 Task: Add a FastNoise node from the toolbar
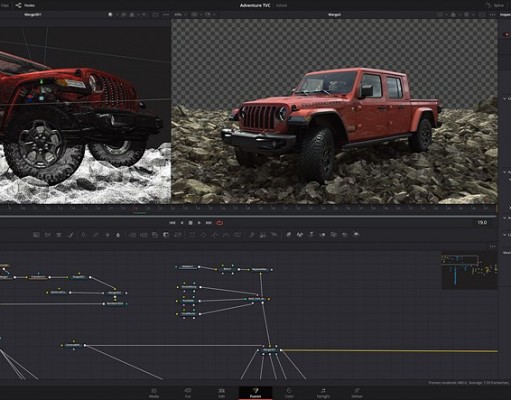click(48, 235)
